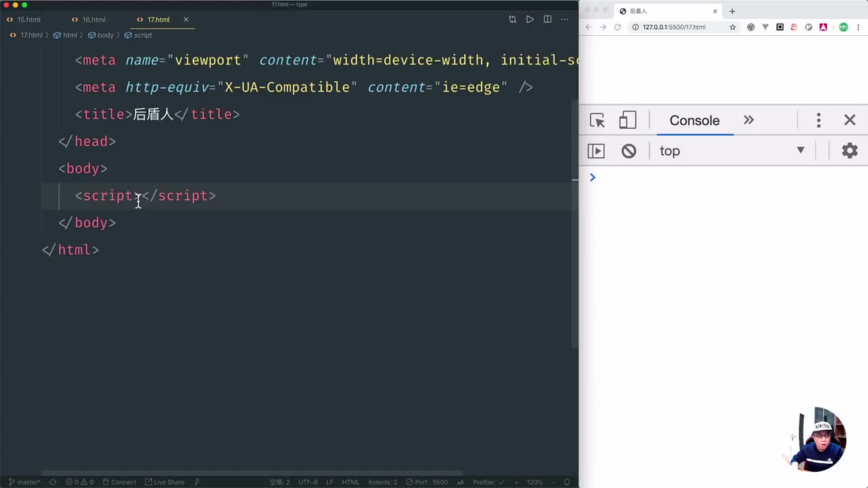Image resolution: width=868 pixels, height=488 pixels.
Task: Click the closing html tag in editor
Action: pyautogui.click(x=71, y=250)
